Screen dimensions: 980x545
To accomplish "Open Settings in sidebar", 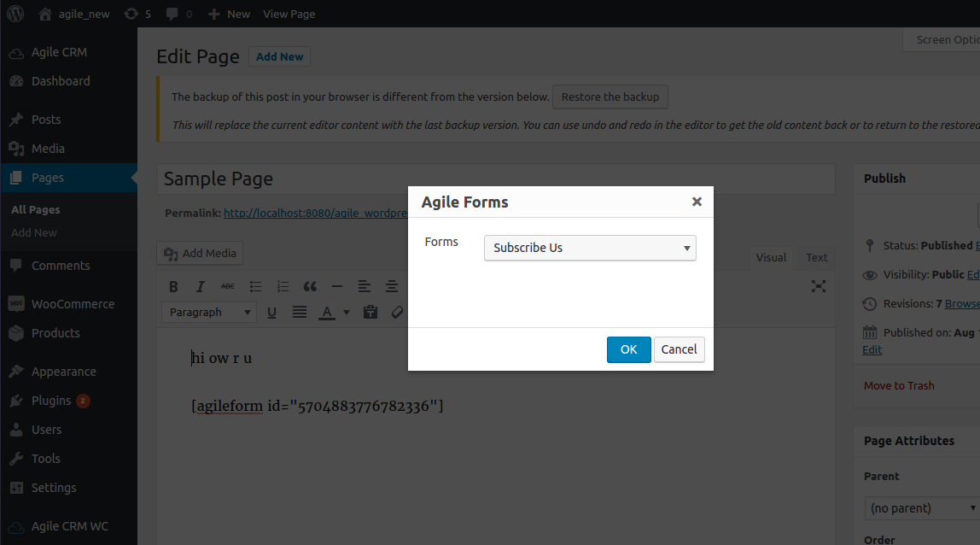I will (69, 488).
